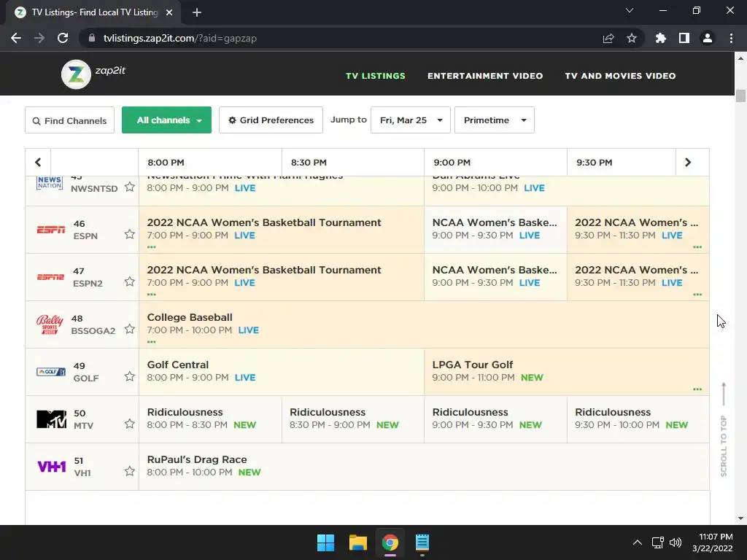Open the Primetime time dropdown
747x560 pixels.
[495, 120]
